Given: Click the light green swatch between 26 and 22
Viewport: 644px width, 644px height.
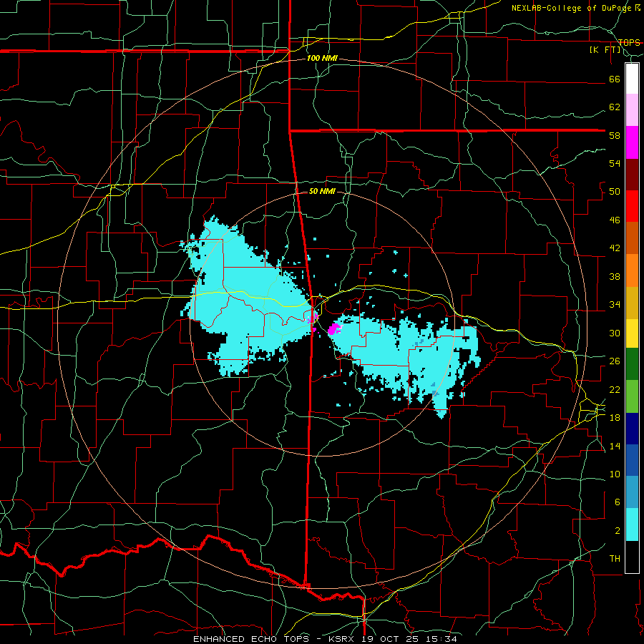Looking at the screenshot, I should pos(632,396).
